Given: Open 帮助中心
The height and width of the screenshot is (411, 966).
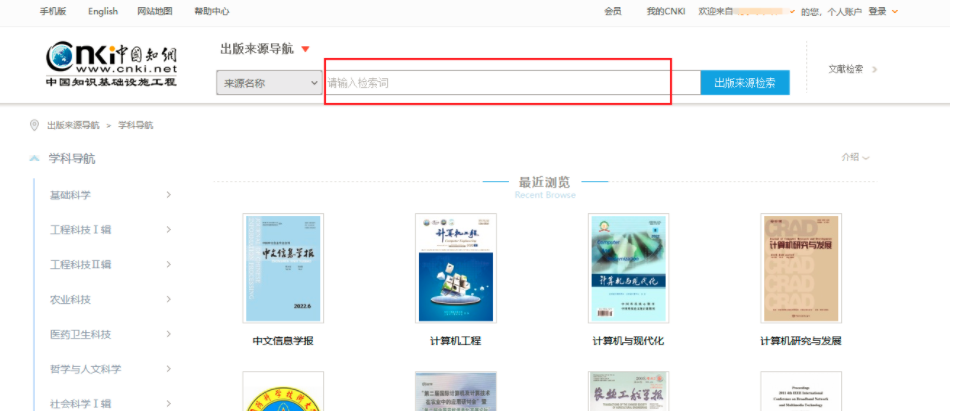Looking at the screenshot, I should click(212, 11).
